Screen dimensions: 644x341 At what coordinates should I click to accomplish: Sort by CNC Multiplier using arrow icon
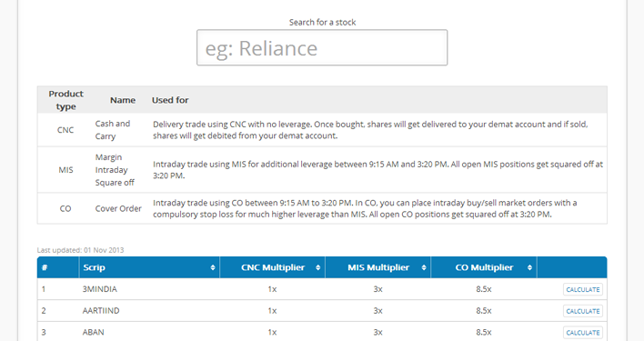[x=317, y=267]
